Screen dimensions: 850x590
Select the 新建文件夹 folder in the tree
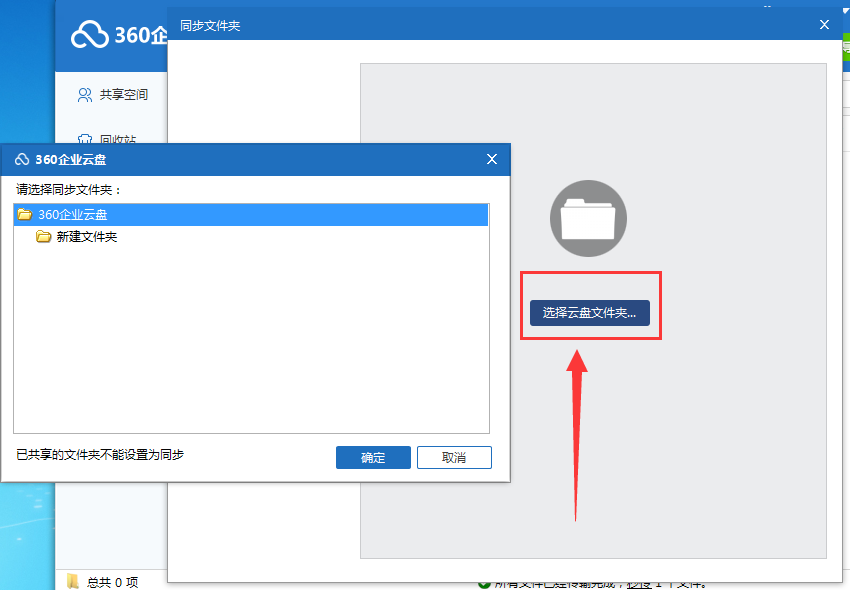[87, 237]
